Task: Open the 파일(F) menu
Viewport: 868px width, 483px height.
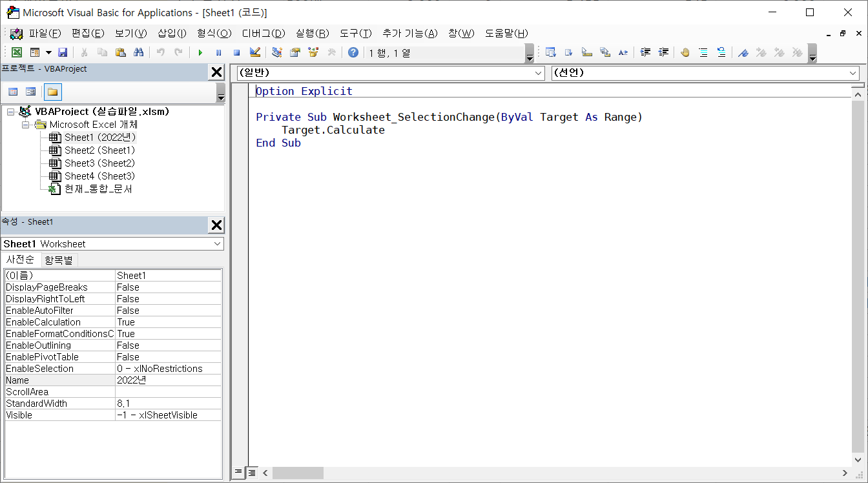Action: 45,33
